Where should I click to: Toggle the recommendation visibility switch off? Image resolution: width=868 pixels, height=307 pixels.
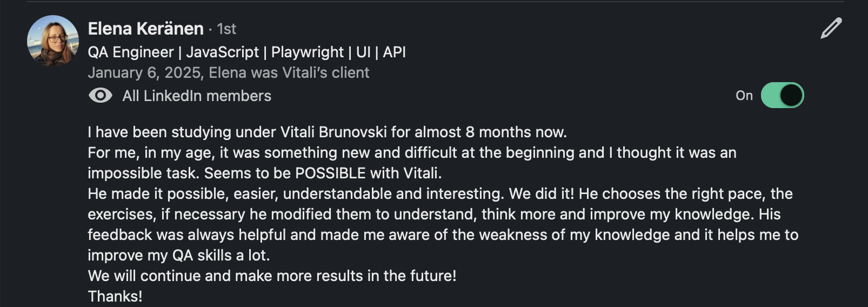(x=782, y=96)
